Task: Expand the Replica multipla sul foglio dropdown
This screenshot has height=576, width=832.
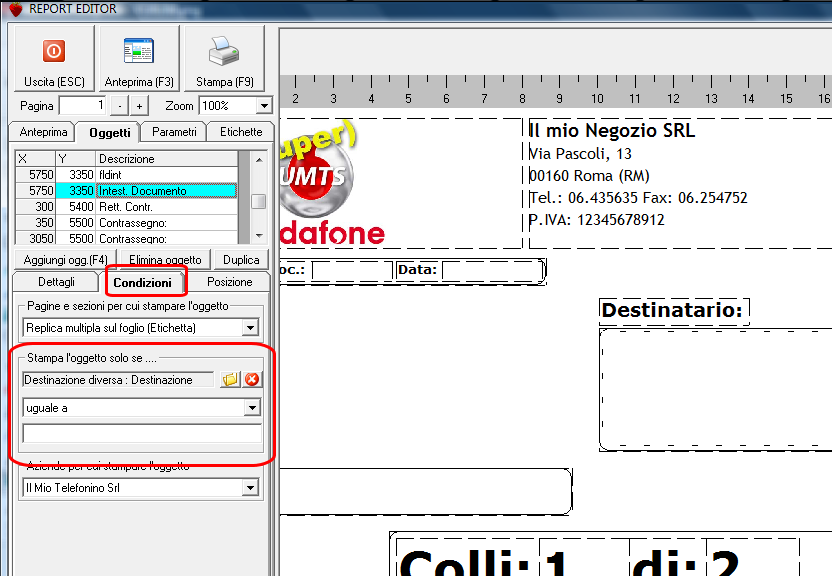Action: (x=250, y=328)
